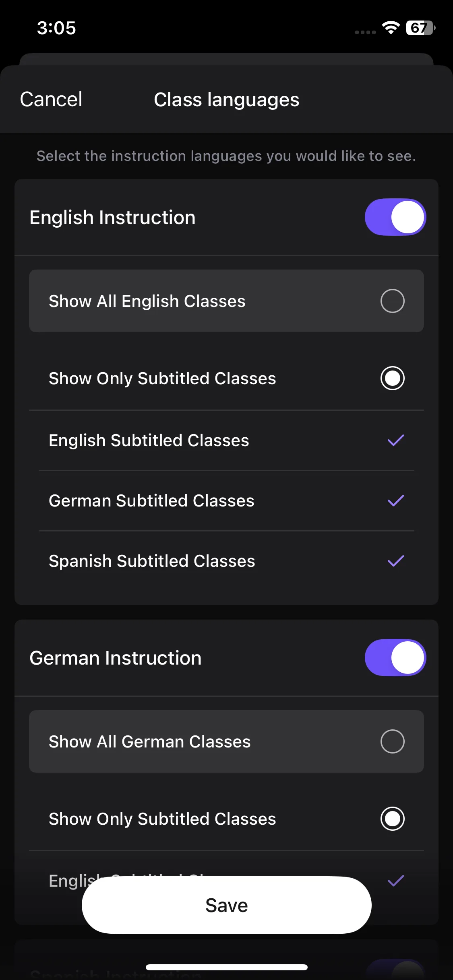453x980 pixels.
Task: Tap the English Subtitled Classes row label
Action: point(149,441)
